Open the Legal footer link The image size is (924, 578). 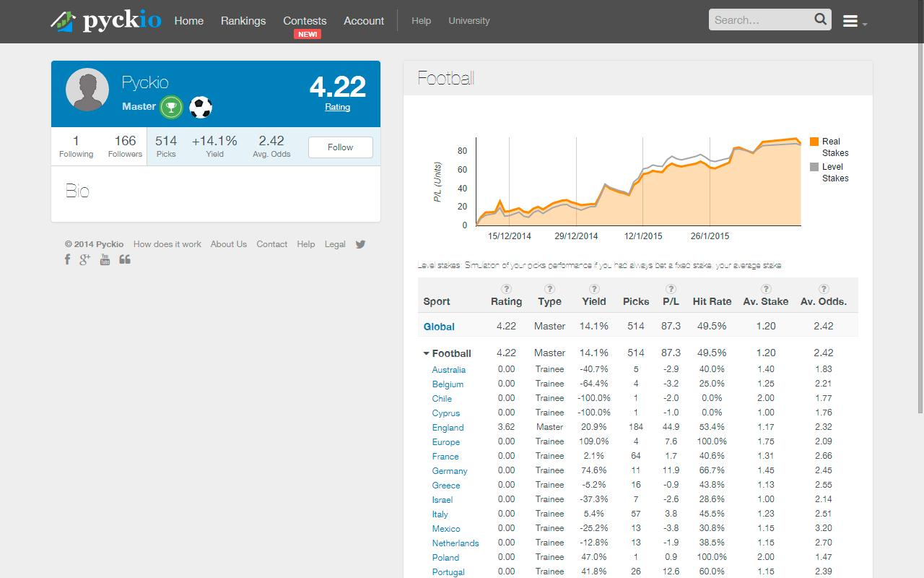tap(335, 244)
